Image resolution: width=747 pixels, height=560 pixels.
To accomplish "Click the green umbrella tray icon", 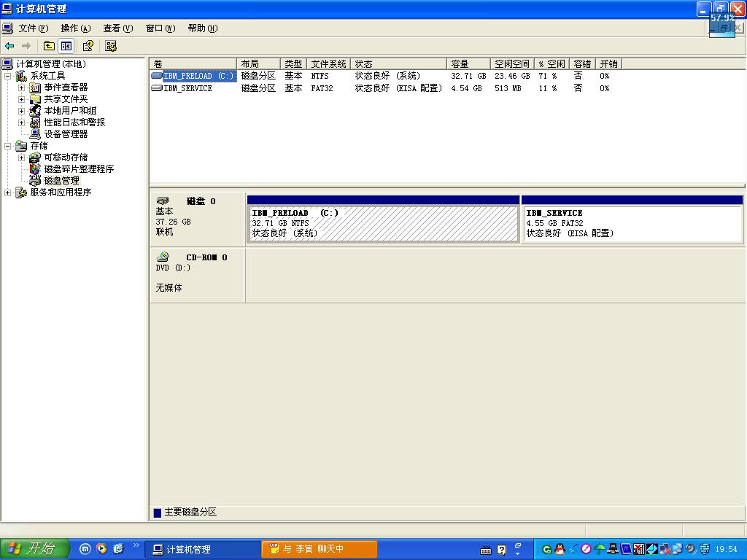I will coord(600,549).
